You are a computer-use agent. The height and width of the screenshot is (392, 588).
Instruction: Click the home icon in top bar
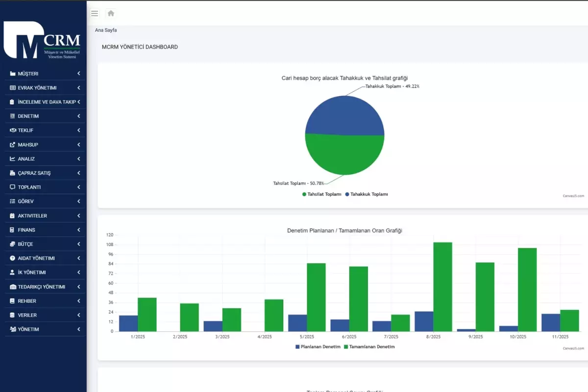111,14
